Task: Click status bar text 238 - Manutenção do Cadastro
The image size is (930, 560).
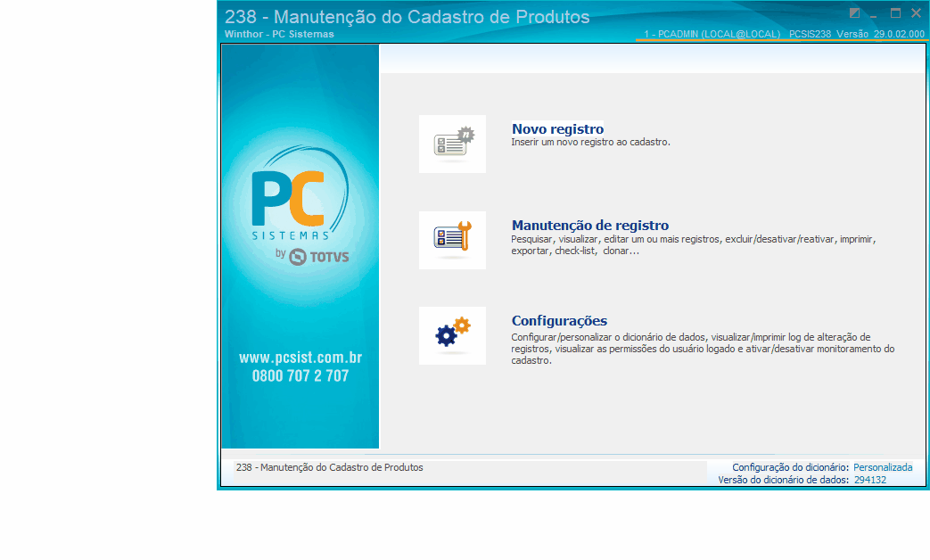Action: (x=330, y=467)
